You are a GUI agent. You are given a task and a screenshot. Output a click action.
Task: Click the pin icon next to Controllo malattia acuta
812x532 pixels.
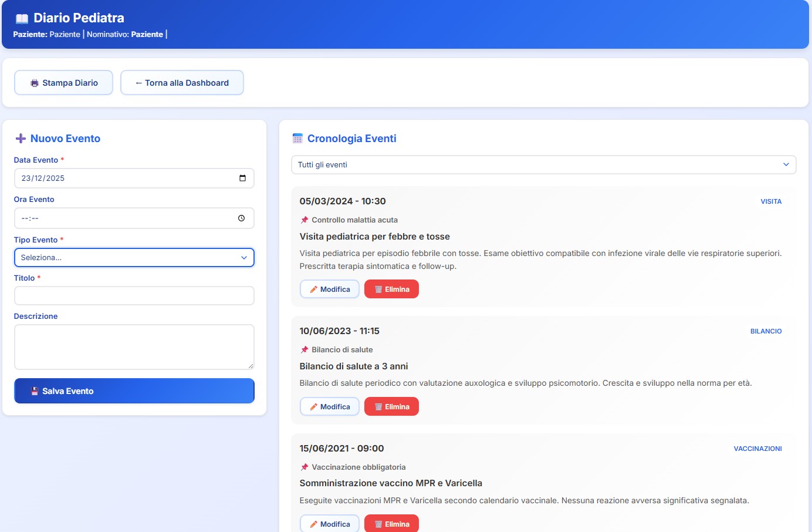tap(304, 220)
